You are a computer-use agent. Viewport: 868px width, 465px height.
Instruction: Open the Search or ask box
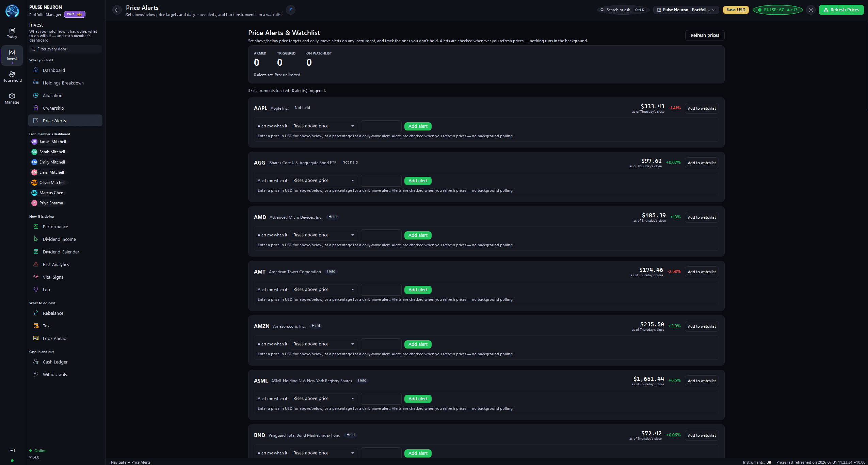tap(623, 10)
